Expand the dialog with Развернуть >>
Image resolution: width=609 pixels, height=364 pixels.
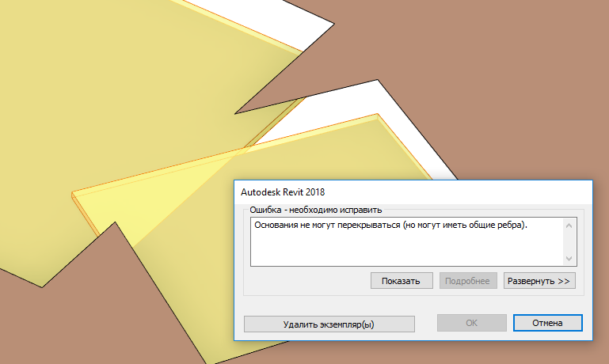pos(539,281)
